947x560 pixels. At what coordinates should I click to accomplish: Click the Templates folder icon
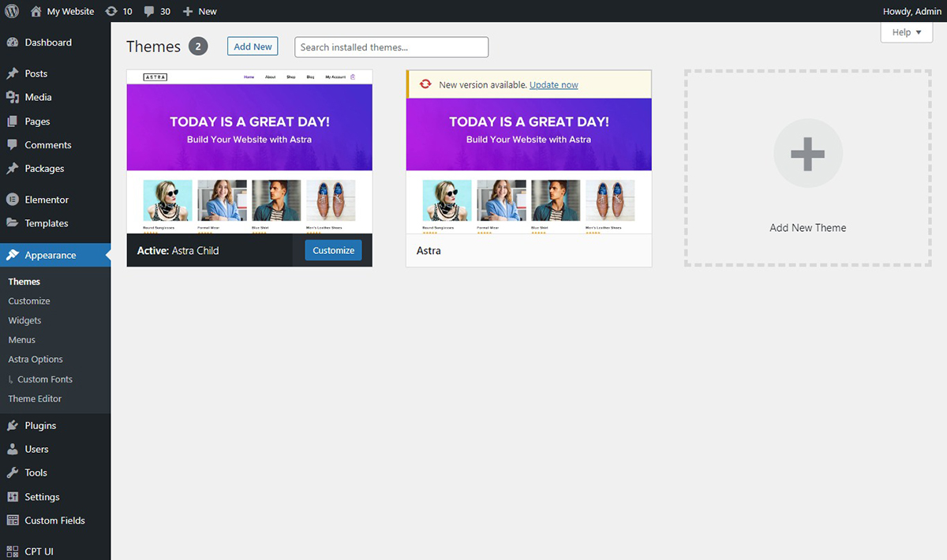[x=12, y=223]
